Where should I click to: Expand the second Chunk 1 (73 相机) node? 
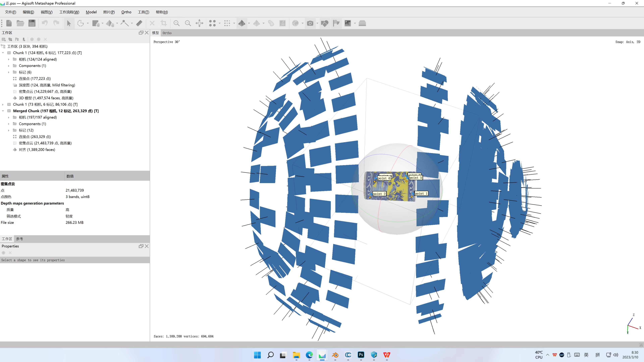(x=3, y=104)
